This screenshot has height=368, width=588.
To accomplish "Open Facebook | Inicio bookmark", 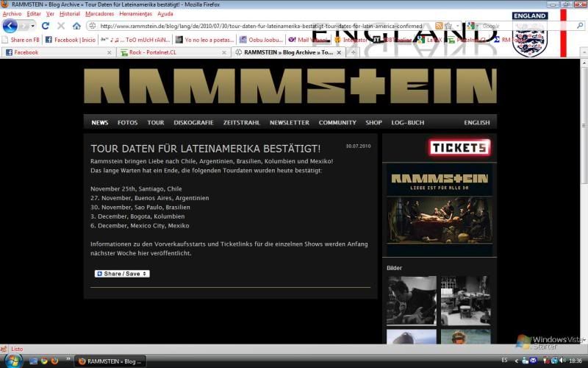I will [x=71, y=40].
